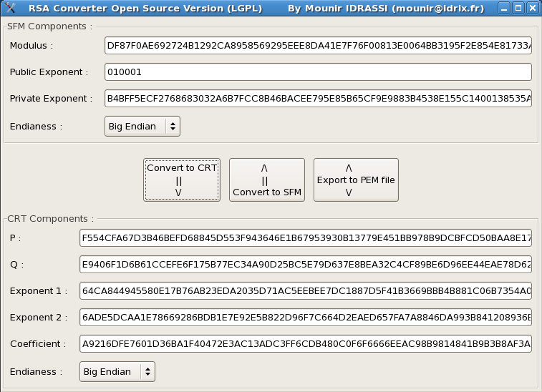Screen dimensions: 542x392
Task: Focus the Q prime input field
Action: (x=305, y=265)
